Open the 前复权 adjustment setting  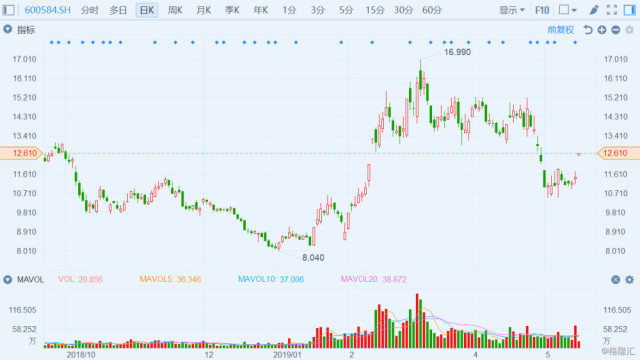click(561, 30)
